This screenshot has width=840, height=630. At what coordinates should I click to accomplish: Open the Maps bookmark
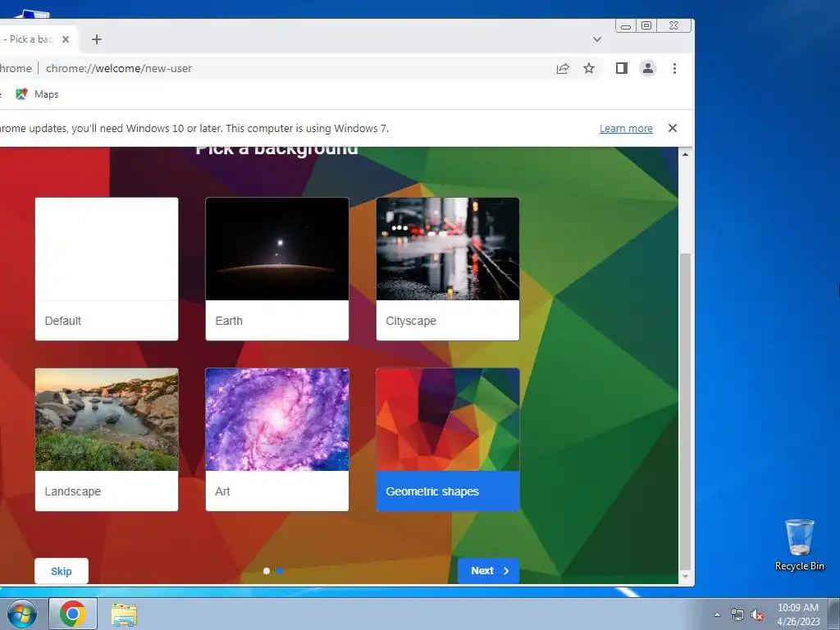(37, 94)
